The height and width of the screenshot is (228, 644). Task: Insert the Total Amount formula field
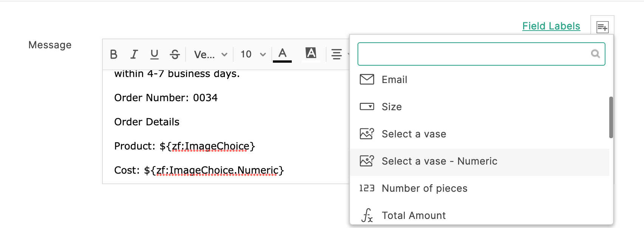[x=413, y=216]
